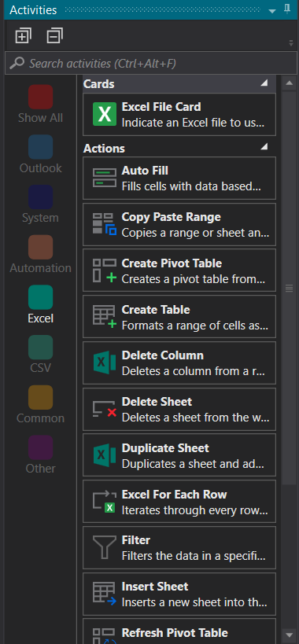The width and height of the screenshot is (299, 644).
Task: Click the Create Table grid icon
Action: [x=105, y=317]
